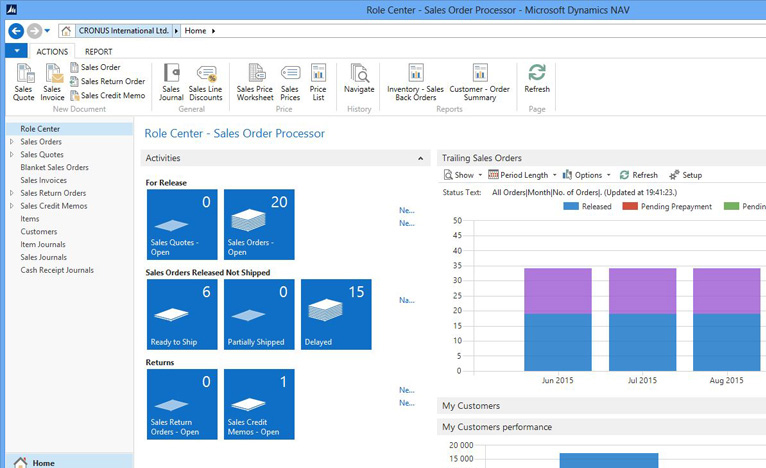Open the Ready to Ship tile
The height and width of the screenshot is (468, 766).
[182, 314]
